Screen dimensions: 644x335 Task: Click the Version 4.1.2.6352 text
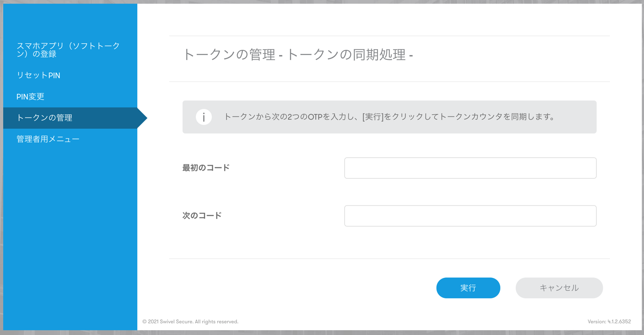[609, 322]
